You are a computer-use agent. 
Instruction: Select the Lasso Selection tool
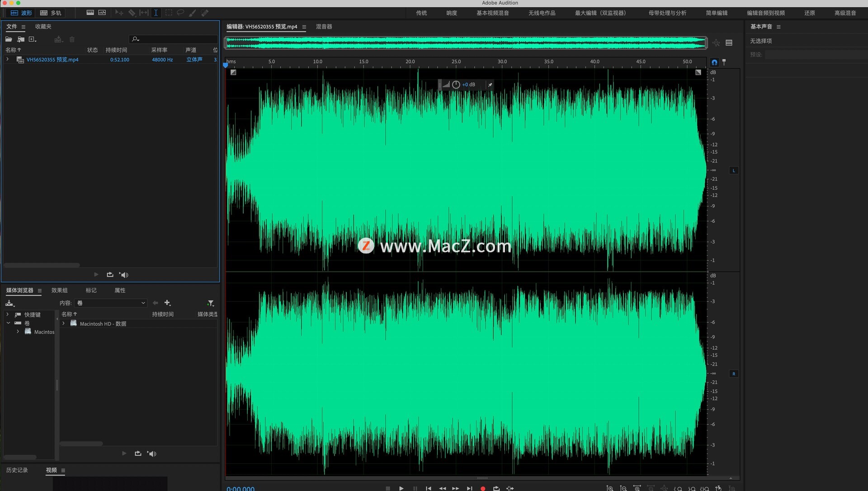pyautogui.click(x=180, y=13)
